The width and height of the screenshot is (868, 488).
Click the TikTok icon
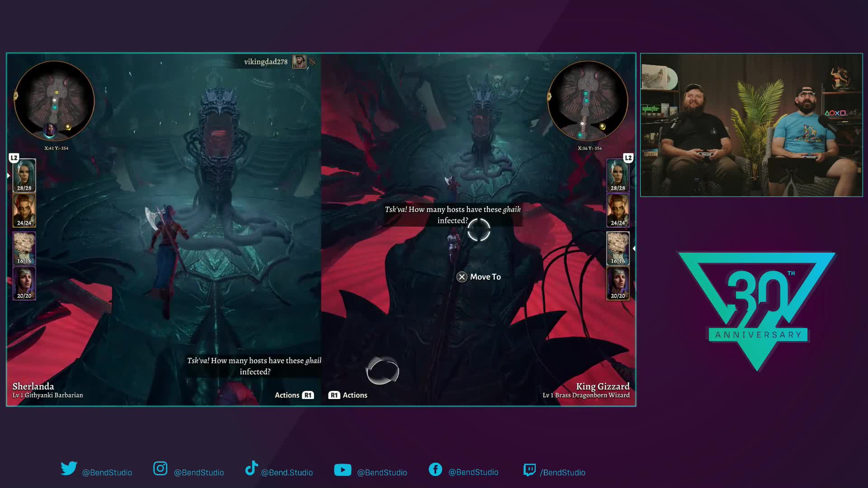251,468
